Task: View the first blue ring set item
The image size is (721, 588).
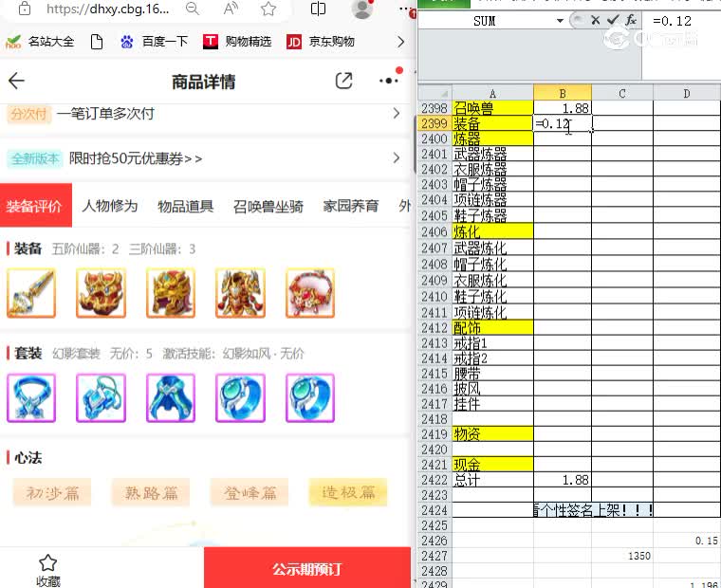Action: (240, 398)
